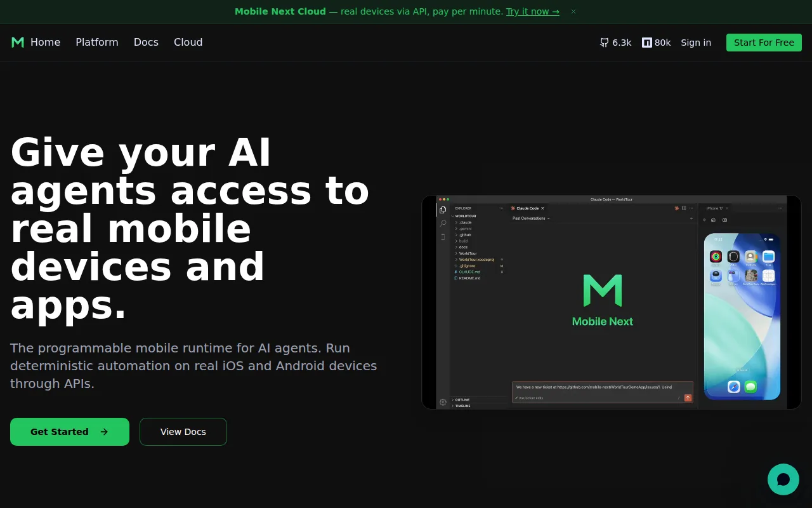Expand the .claude folder in the explorer
The width and height of the screenshot is (812, 508).
coord(465,222)
